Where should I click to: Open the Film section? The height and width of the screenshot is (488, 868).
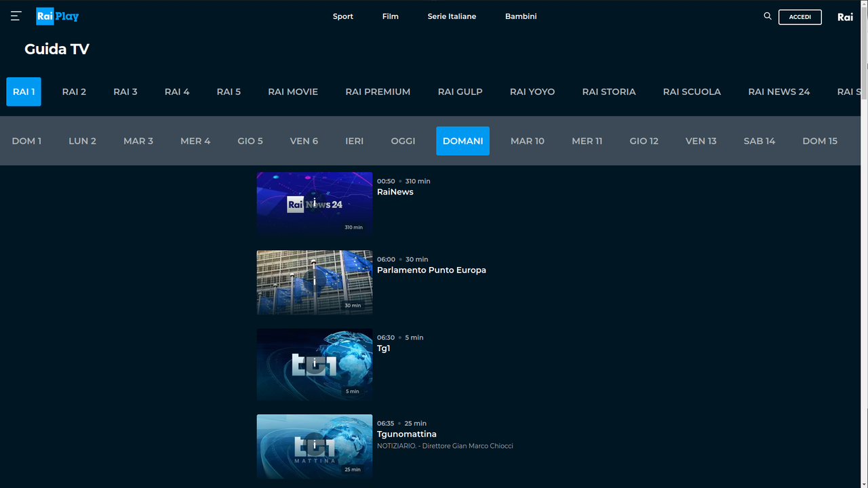[391, 16]
